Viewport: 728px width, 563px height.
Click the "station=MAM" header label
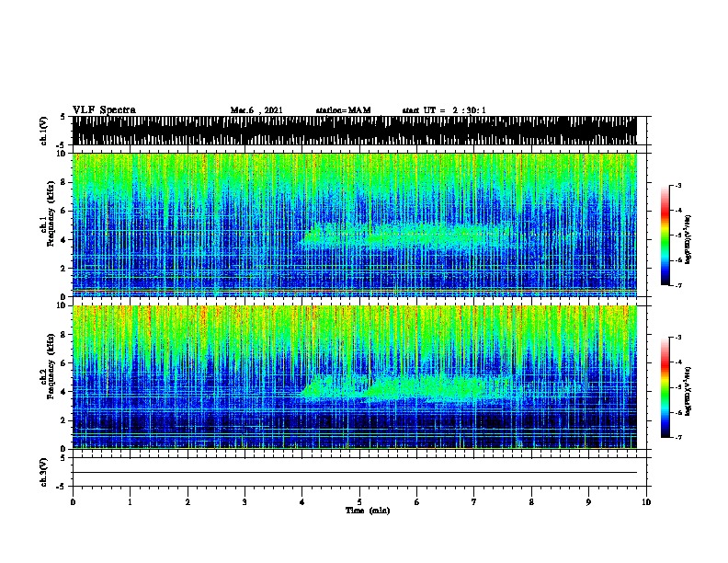point(343,110)
